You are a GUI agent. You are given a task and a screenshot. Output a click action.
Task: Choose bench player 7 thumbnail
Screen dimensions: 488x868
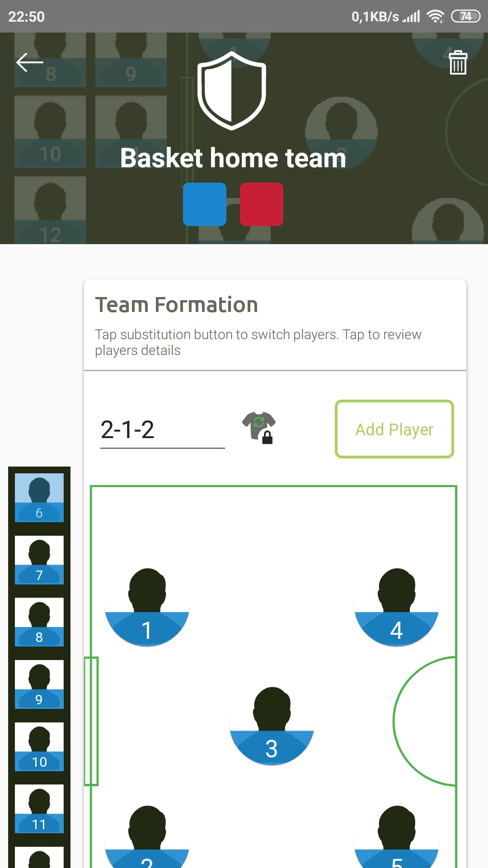[x=39, y=560]
